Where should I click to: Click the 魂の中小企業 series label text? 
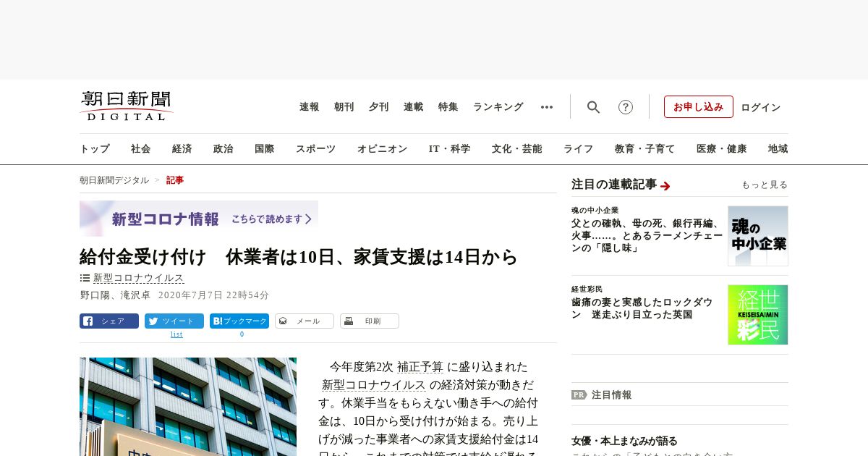click(595, 211)
